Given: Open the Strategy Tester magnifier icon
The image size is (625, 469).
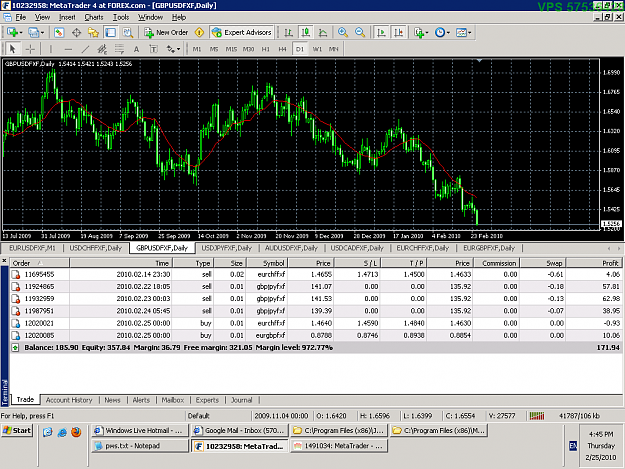Looking at the screenshot, I should pos(128,32).
